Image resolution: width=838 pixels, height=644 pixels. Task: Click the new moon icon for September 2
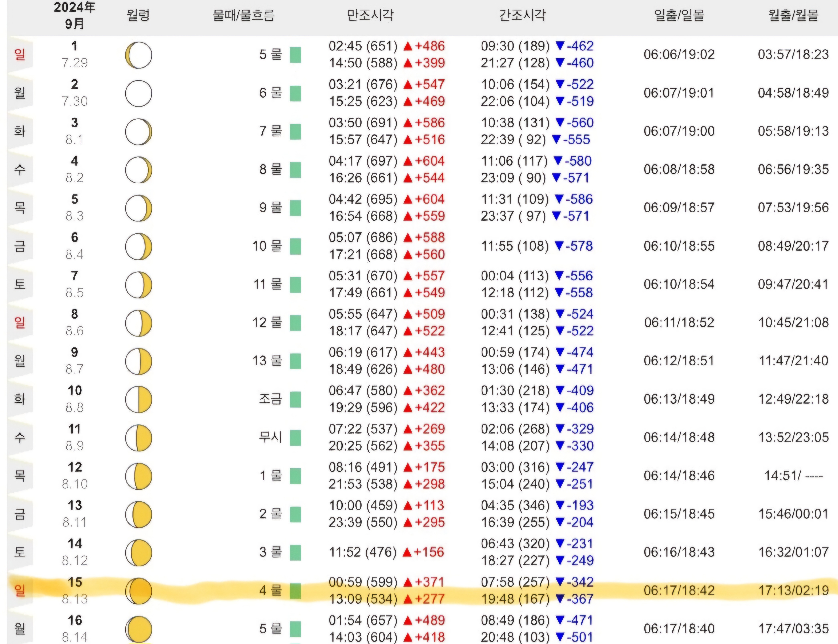point(138,93)
